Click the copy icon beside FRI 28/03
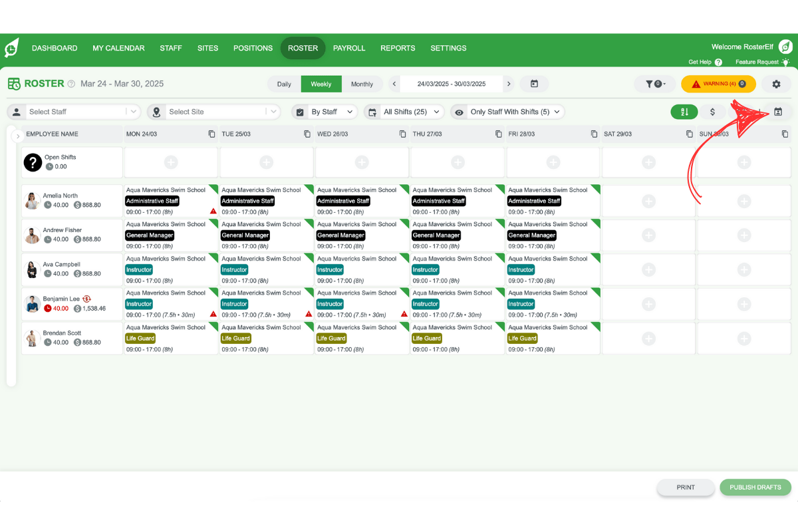The image size is (798, 532). (x=594, y=134)
